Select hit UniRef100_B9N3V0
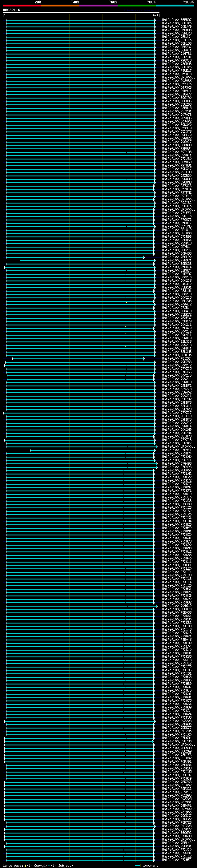The height and width of the screenshot is (868, 197). pos(177,125)
